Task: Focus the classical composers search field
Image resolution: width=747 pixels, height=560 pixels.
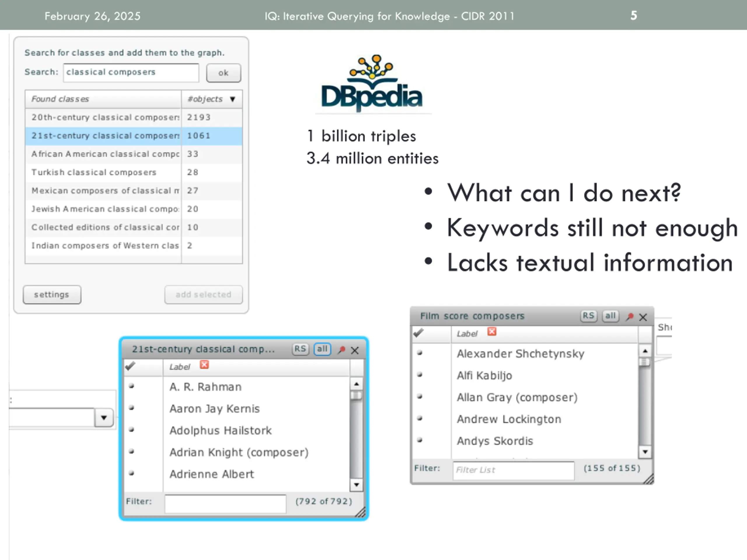Action: tap(131, 73)
